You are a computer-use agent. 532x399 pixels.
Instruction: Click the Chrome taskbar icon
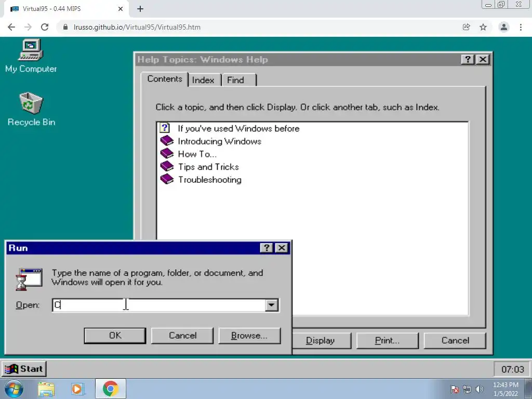(110, 389)
